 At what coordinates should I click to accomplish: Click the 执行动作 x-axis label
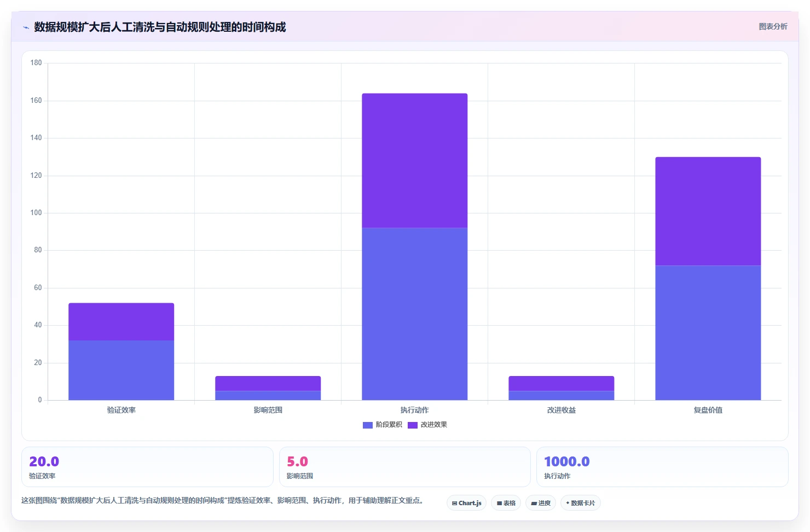[x=414, y=410]
